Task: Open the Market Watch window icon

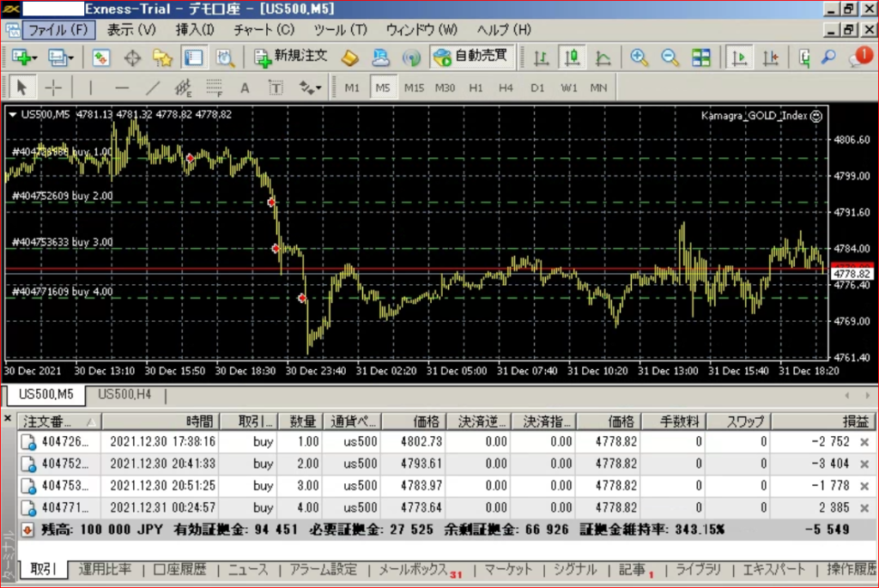Action: [x=102, y=58]
